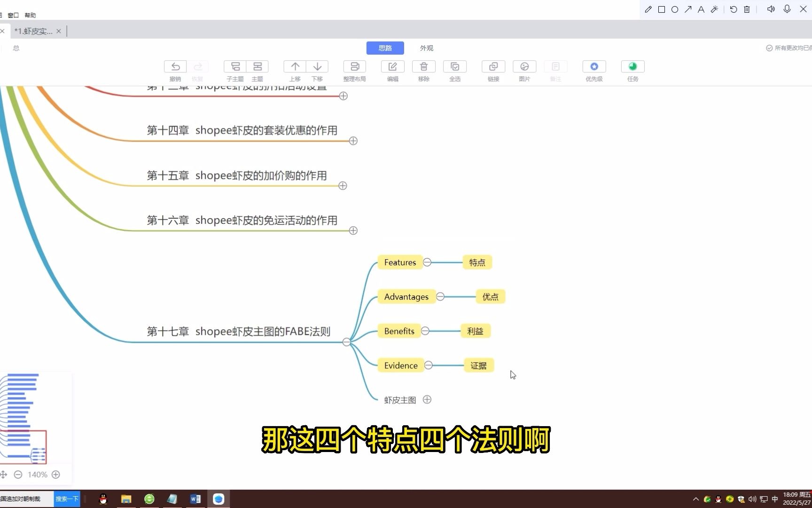
Task: Click the 搜索一下 taskbar search button
Action: click(67, 499)
